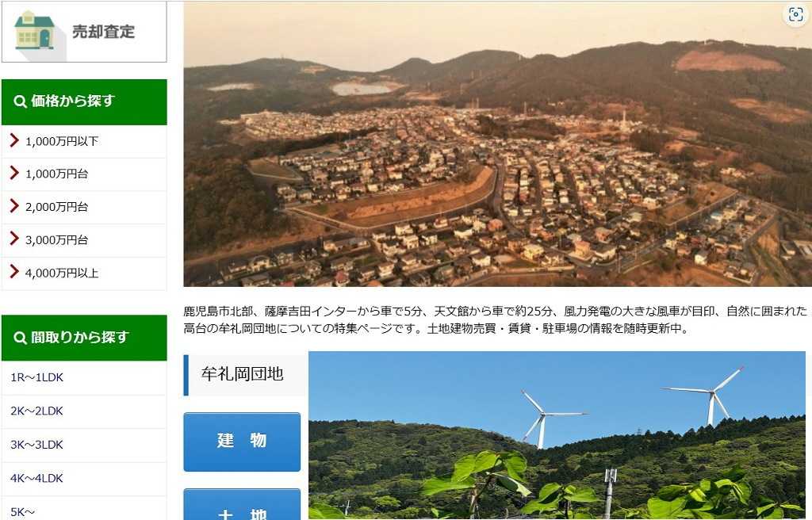Click the wind turbine landscape photo
The image size is (812, 520).
[x=557, y=435]
